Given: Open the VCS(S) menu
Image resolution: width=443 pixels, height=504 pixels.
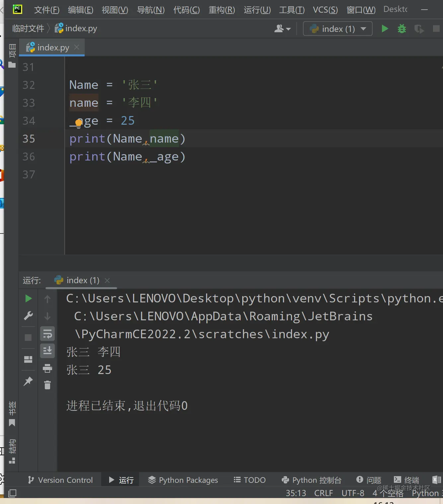Looking at the screenshot, I should pos(325,10).
